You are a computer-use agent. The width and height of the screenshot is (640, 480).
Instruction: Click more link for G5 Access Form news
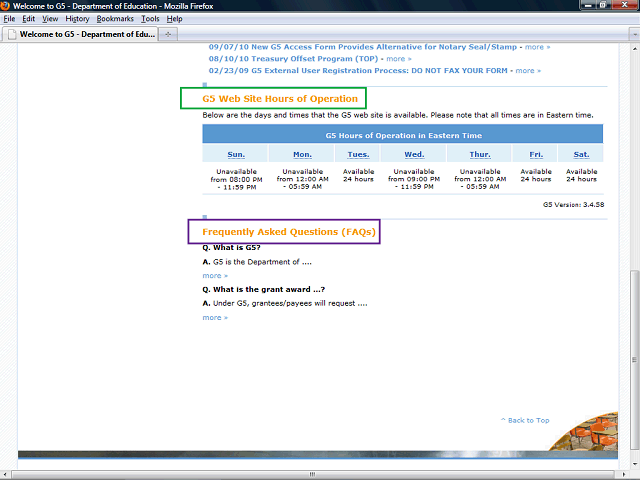pos(537,47)
